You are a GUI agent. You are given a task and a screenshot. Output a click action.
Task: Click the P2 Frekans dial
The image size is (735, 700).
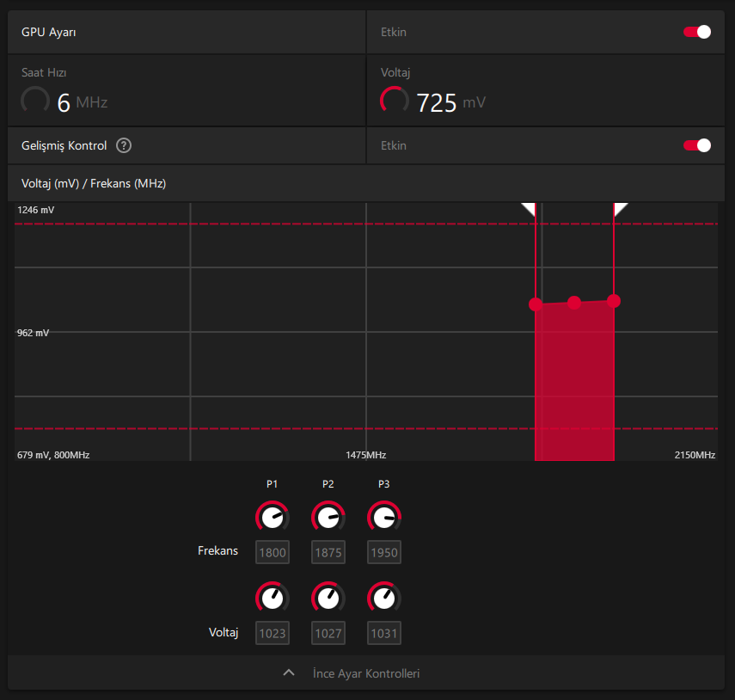pos(328,518)
